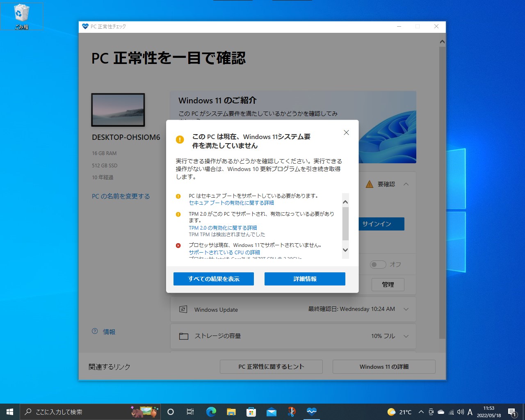Collapse the 要確認 section
This screenshot has height=420, width=525.
coord(406,184)
